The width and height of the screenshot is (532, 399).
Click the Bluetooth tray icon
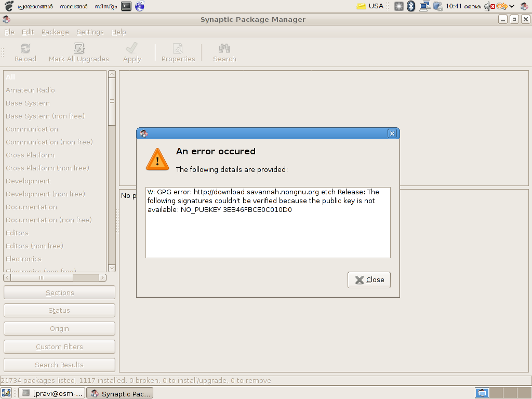tap(411, 6)
